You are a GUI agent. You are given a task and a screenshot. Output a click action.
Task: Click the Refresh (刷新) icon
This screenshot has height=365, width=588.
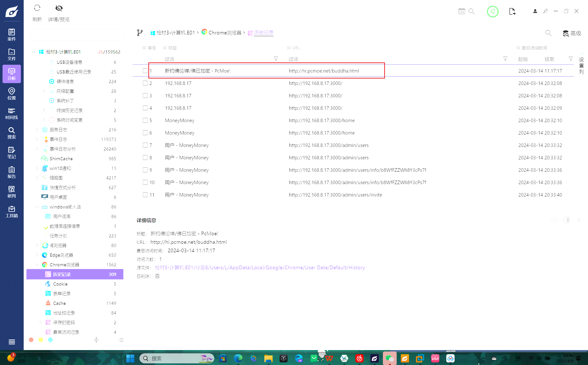tap(37, 8)
